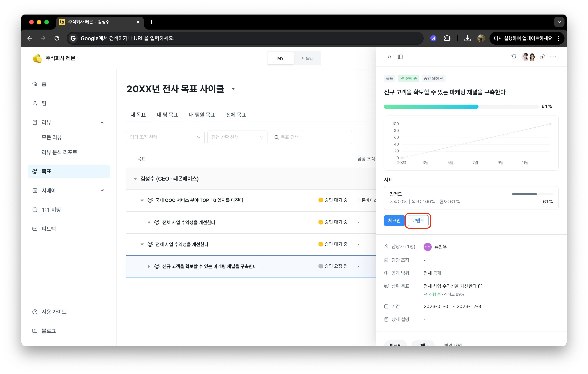Screen dimensions: 588x374
Task: Collapse the detail panel with double-chevron icon
Action: [x=389, y=57]
